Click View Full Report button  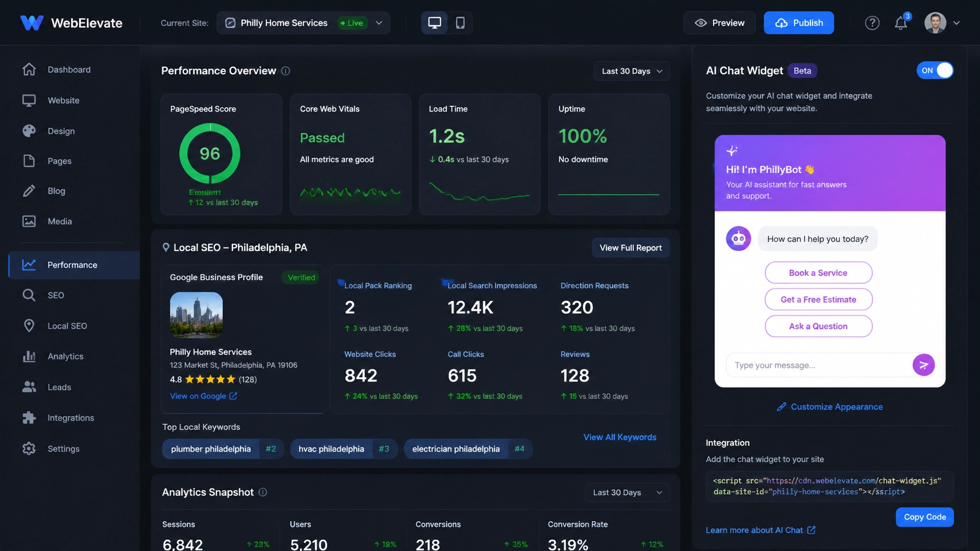[x=631, y=248]
